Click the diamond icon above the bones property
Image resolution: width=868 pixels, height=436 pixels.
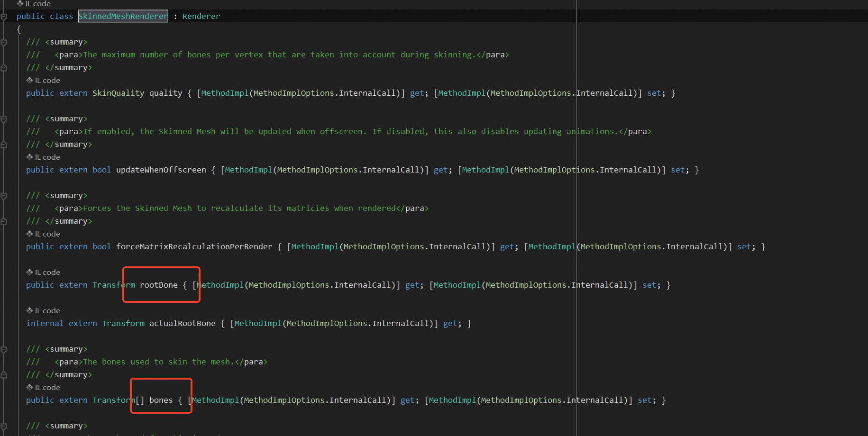[x=29, y=387]
